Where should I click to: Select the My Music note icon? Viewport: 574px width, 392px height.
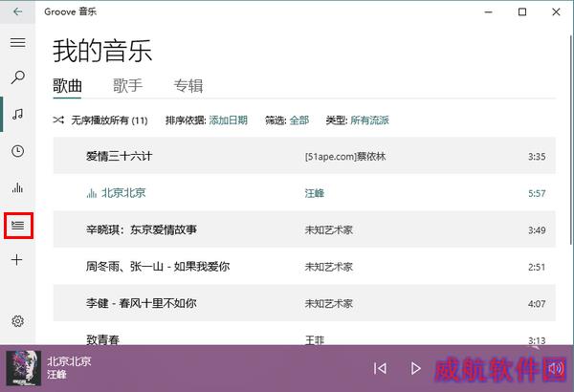(x=17, y=114)
